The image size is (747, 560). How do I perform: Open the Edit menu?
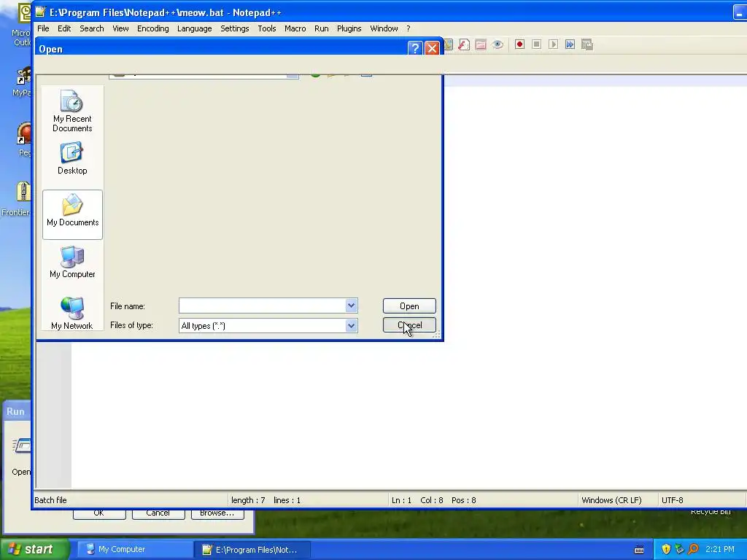(64, 28)
